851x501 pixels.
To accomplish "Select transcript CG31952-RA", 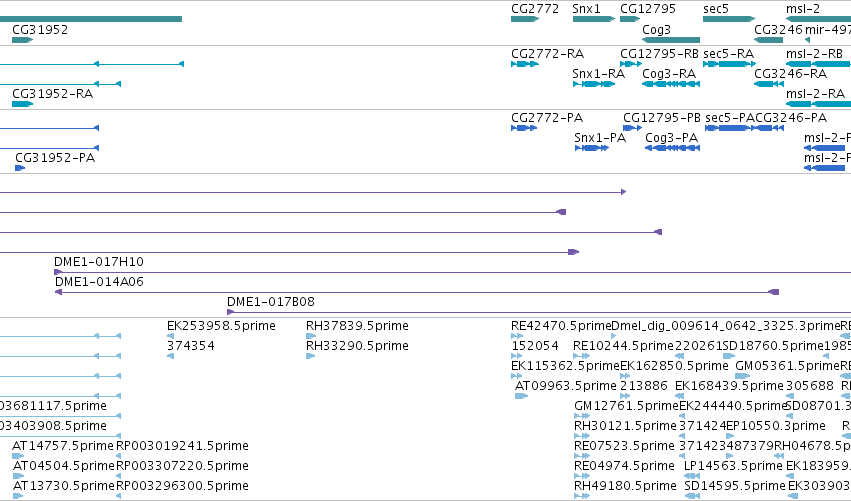I will click(22, 104).
